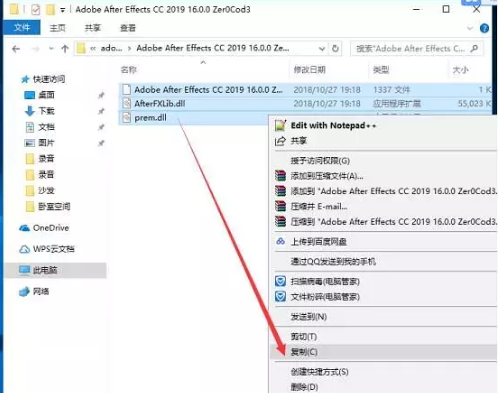Choose 上传到百度网盘 in context menu

coord(383,241)
